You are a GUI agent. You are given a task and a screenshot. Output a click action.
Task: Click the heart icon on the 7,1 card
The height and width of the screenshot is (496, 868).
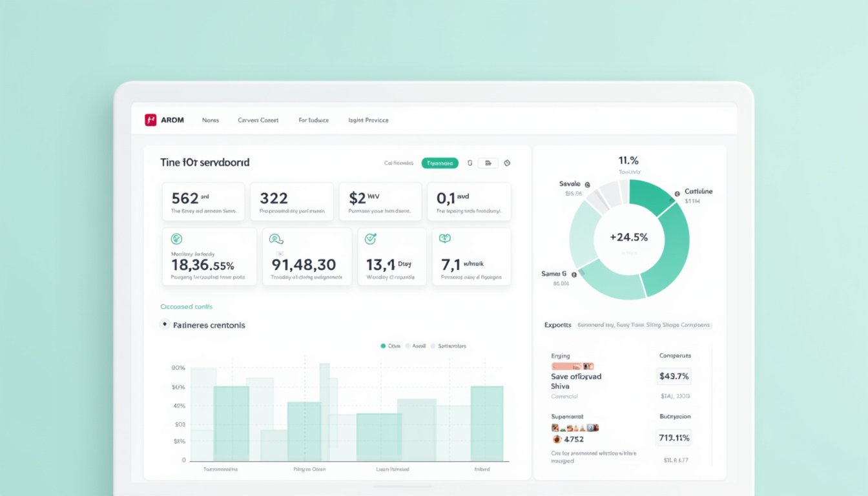[x=446, y=238]
